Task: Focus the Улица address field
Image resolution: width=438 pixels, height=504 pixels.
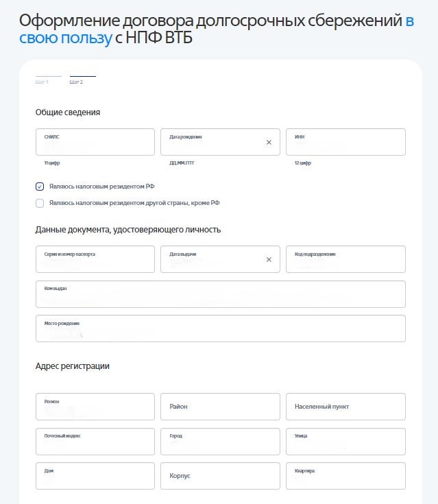Action: 345,442
